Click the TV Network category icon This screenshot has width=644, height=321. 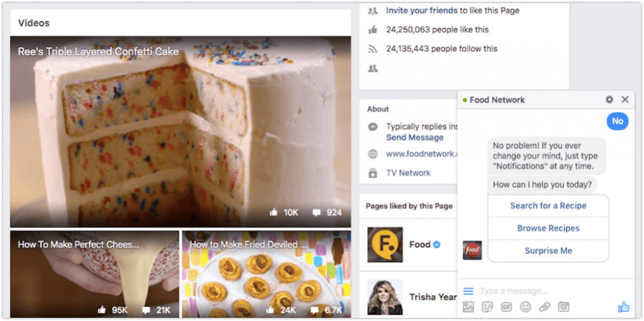coord(373,173)
